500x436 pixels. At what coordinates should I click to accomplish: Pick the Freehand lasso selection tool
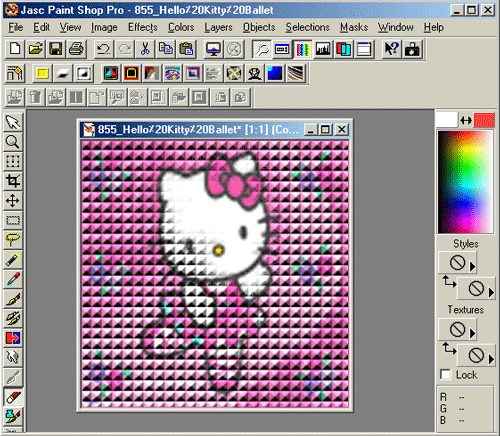(13, 240)
